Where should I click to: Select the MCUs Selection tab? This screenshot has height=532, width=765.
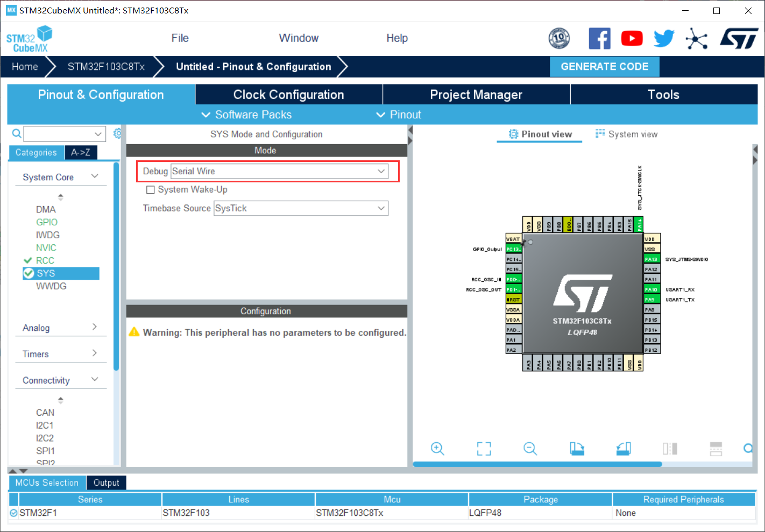(x=47, y=483)
